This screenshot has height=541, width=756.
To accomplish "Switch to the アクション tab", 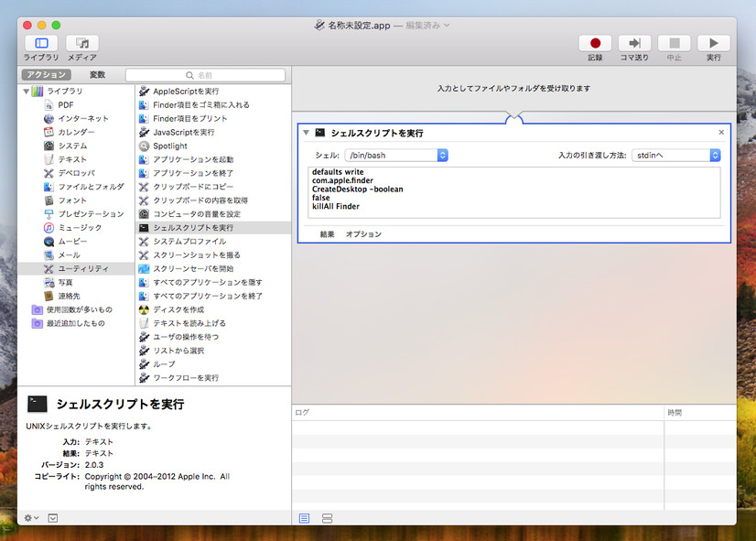I will (47, 75).
